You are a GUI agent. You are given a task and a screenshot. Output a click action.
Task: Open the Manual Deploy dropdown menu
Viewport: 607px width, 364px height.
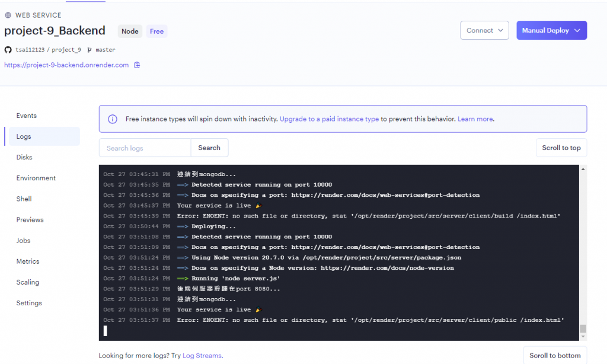[552, 30]
